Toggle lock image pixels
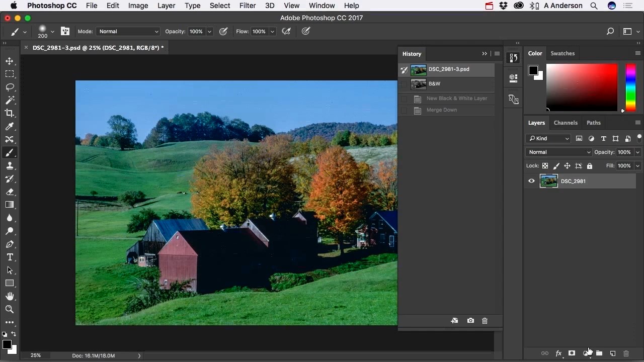The width and height of the screenshot is (644, 362). 556,166
